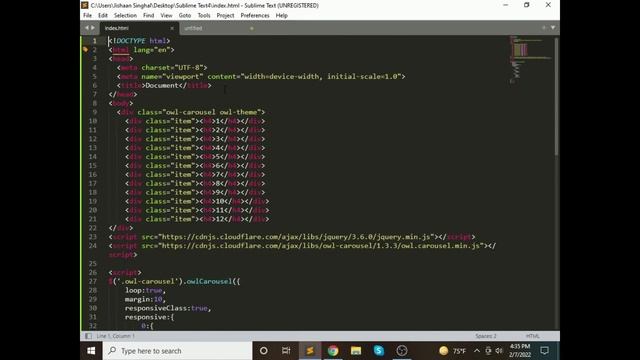The image size is (640, 360).
Task: Click the Sublime Text title bar app icon
Action: tap(84, 5)
